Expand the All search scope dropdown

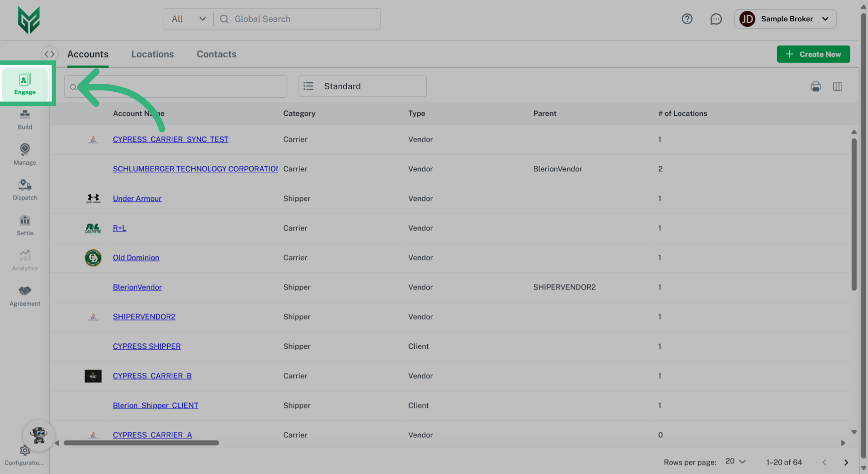[x=189, y=19]
